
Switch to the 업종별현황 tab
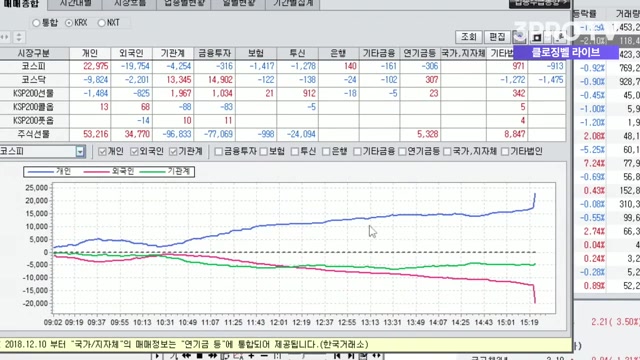point(184,4)
